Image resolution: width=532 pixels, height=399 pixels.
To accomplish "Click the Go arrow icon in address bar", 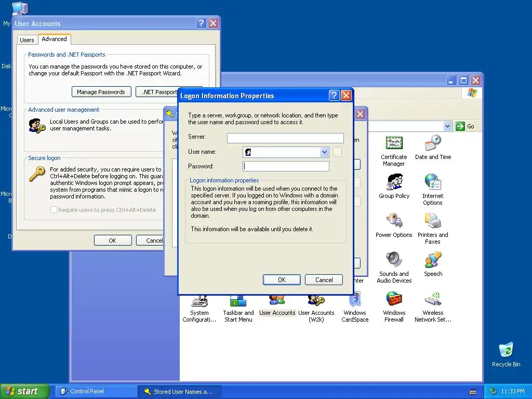I will 460,126.
